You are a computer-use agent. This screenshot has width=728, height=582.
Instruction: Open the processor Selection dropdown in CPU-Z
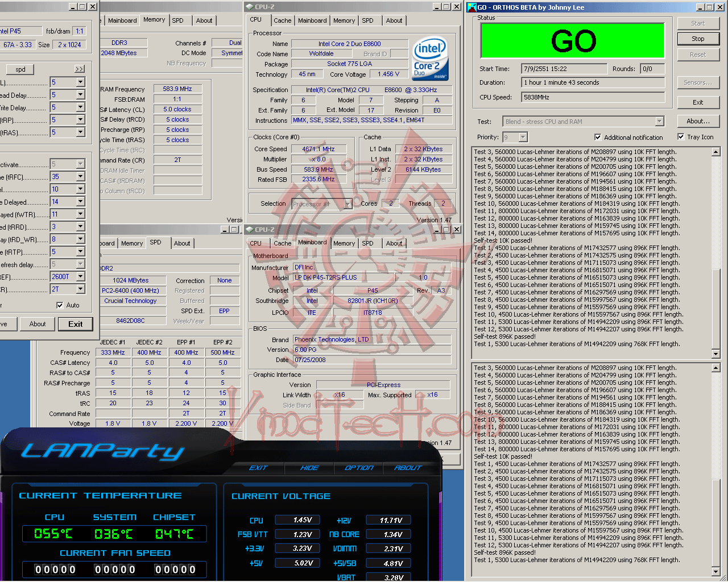pyautogui.click(x=348, y=204)
